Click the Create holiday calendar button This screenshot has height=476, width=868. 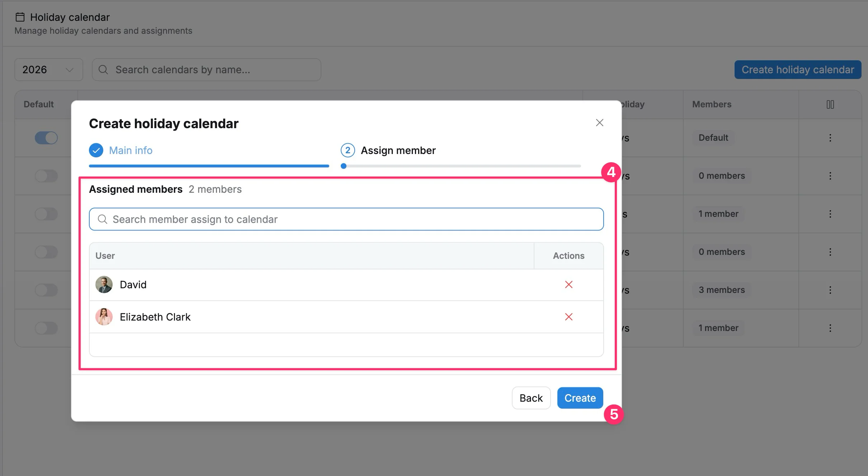click(798, 70)
